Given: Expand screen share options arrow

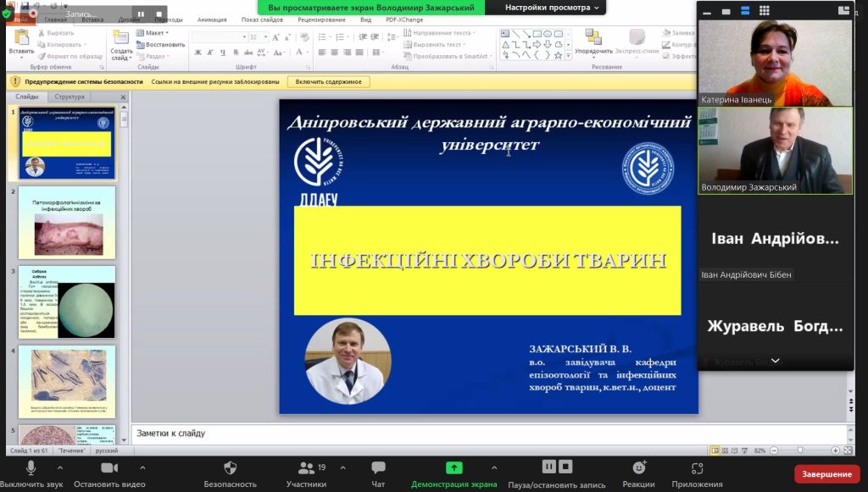Looking at the screenshot, I should (494, 467).
